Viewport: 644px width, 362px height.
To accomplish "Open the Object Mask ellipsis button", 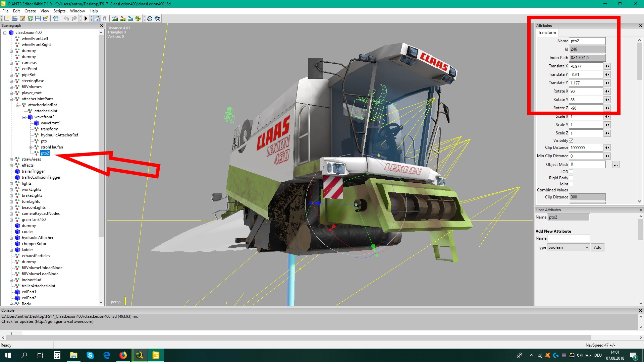I will click(615, 165).
